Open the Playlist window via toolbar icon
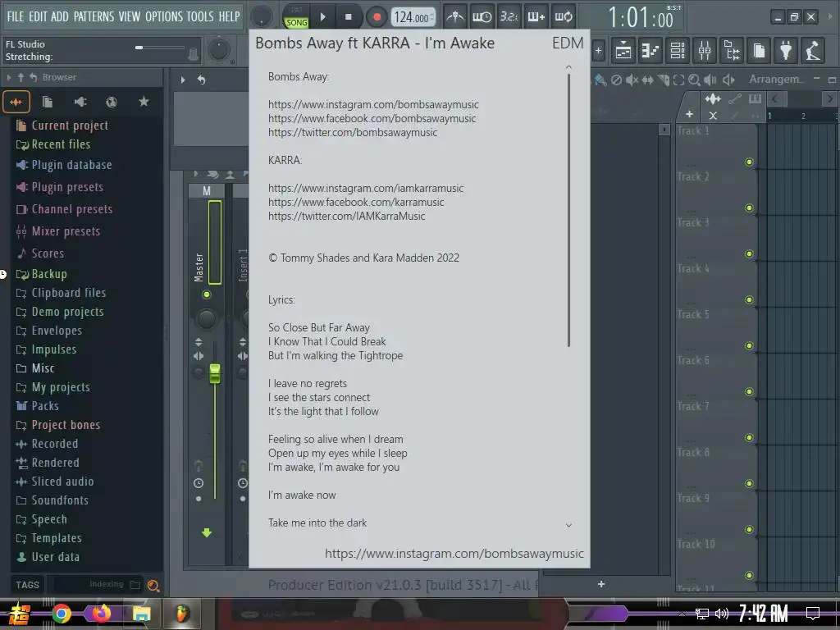This screenshot has height=630, width=840. point(623,51)
